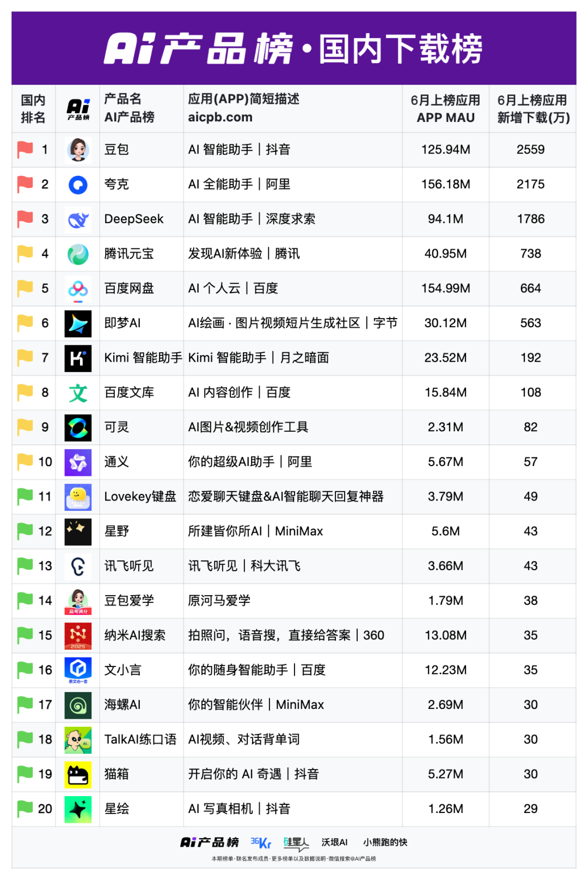Click the '6月上榜应用 APP MAU' header
The image size is (588, 880).
point(446,109)
